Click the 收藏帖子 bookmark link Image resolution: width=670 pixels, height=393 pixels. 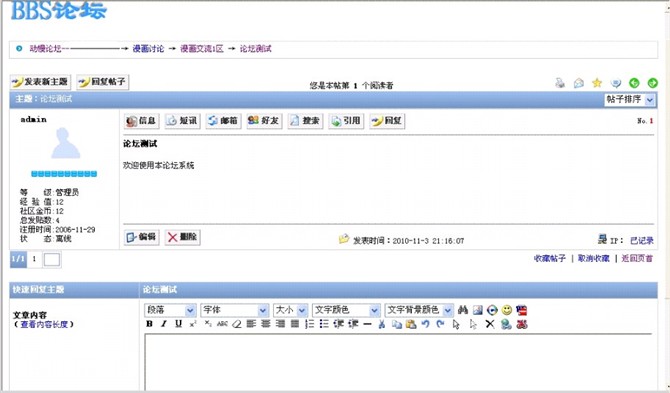[550, 258]
